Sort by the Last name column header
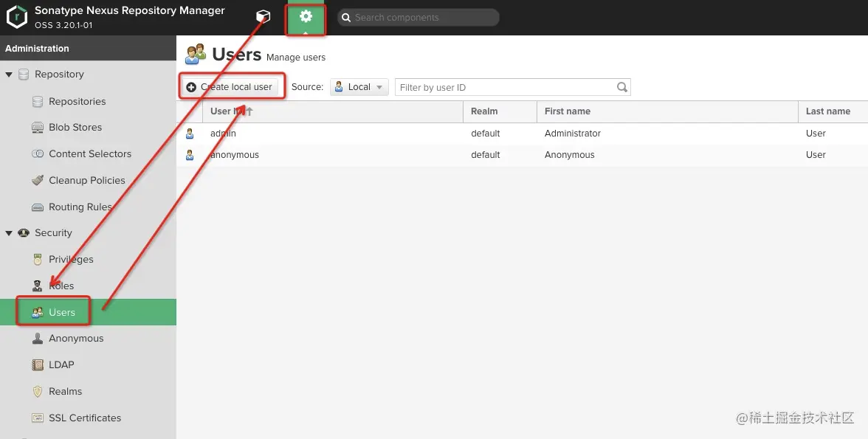Viewport: 868px width, 439px height. click(833, 111)
